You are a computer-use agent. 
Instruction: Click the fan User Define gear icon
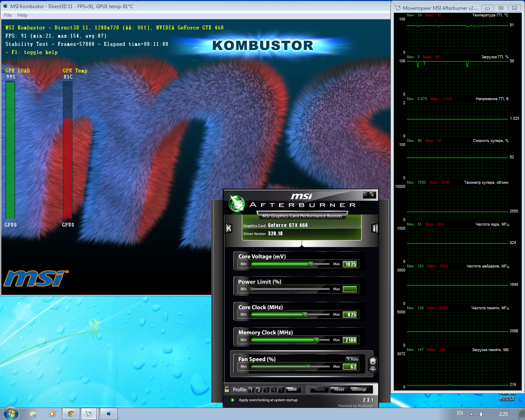(372, 363)
